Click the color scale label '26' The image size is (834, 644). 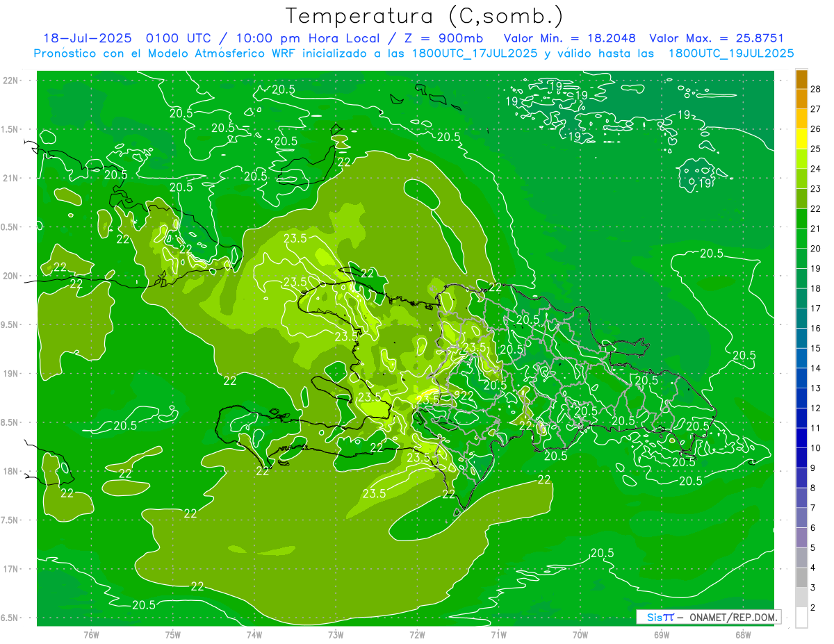click(816, 129)
